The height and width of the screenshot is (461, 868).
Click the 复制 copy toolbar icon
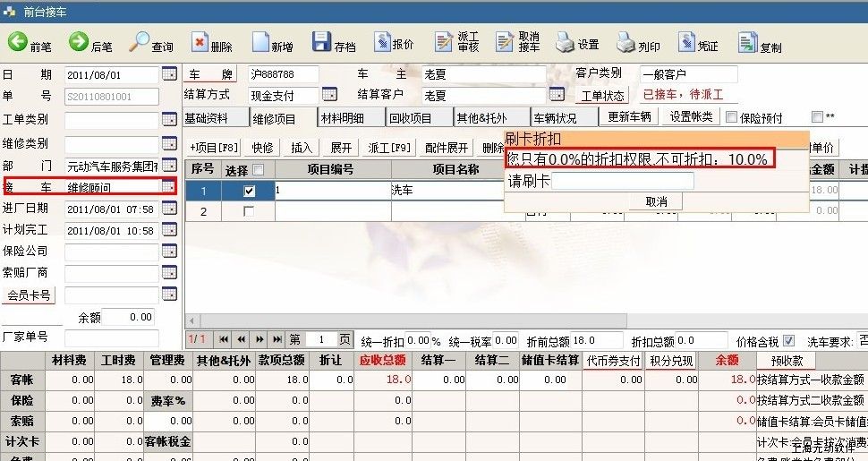(747, 42)
